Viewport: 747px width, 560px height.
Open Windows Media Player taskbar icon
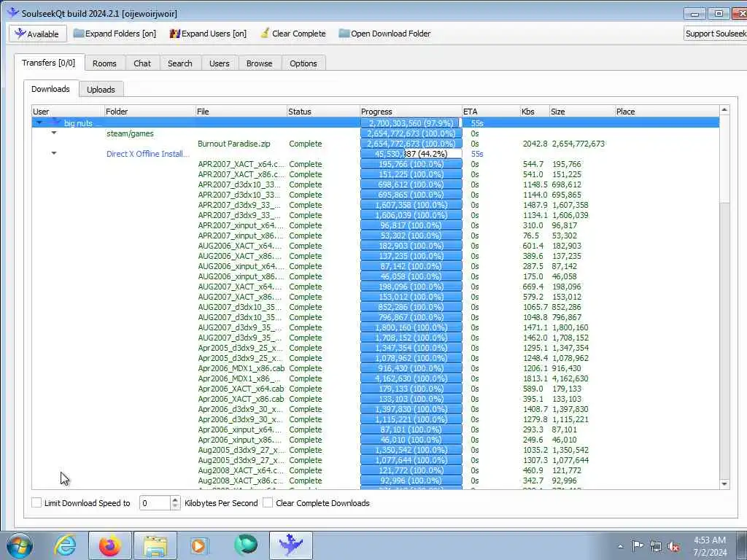pos(198,545)
